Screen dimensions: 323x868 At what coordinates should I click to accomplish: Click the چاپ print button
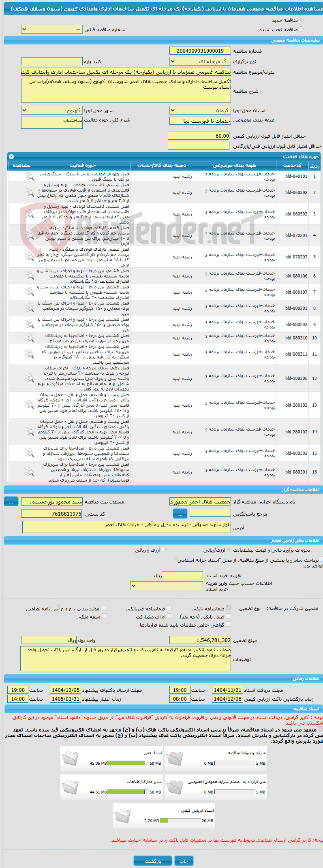184,861
